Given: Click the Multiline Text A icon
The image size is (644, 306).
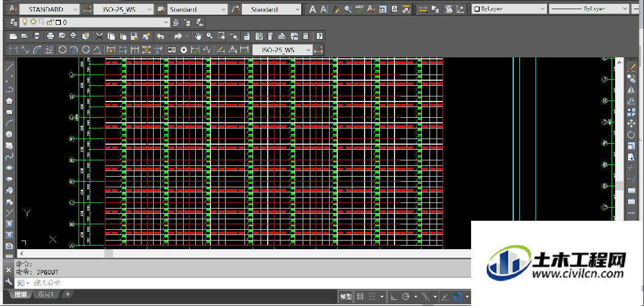Looking at the screenshot, I should pos(313,9).
